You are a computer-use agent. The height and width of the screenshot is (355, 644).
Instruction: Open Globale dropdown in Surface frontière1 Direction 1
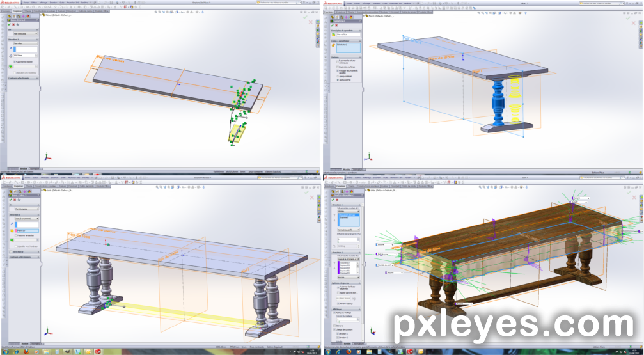[349, 211]
